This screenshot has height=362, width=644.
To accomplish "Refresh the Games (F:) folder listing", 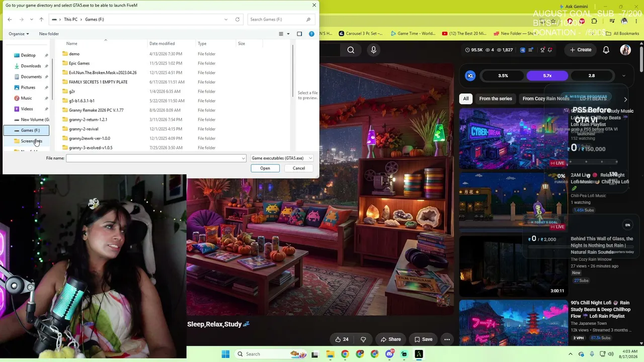I will coord(237,19).
